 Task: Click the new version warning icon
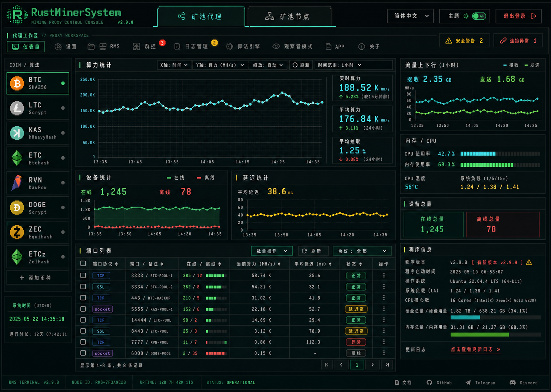pyautogui.click(x=529, y=262)
